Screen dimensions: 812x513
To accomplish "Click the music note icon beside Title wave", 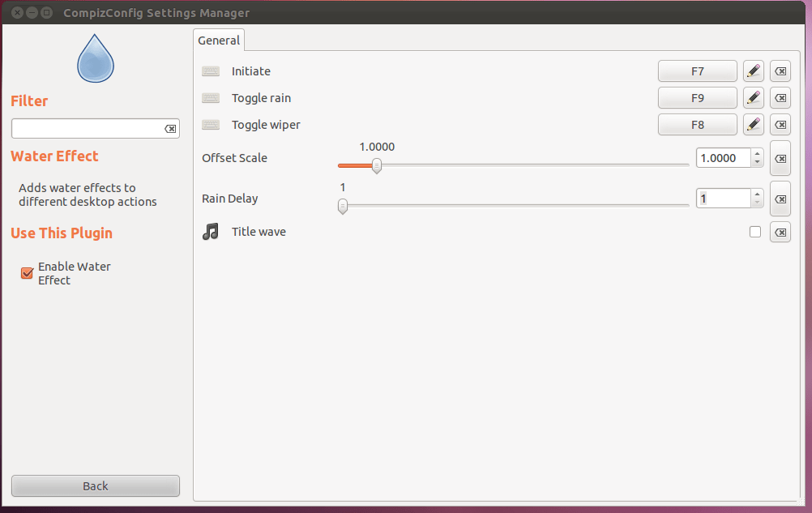I will click(210, 232).
